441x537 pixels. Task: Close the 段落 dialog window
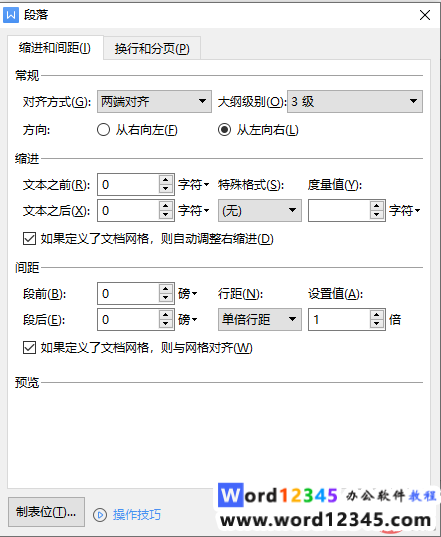(x=425, y=15)
